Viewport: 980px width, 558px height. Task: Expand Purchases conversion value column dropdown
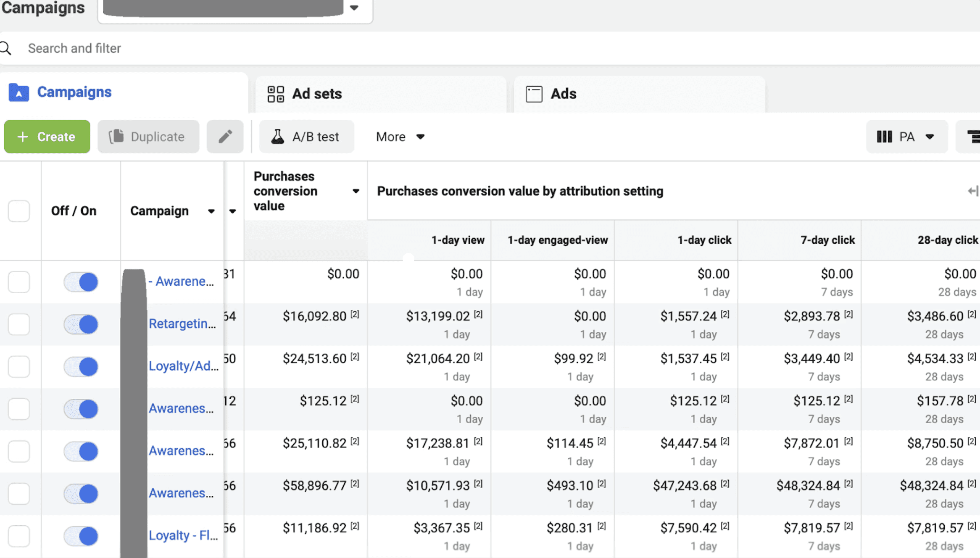(356, 191)
